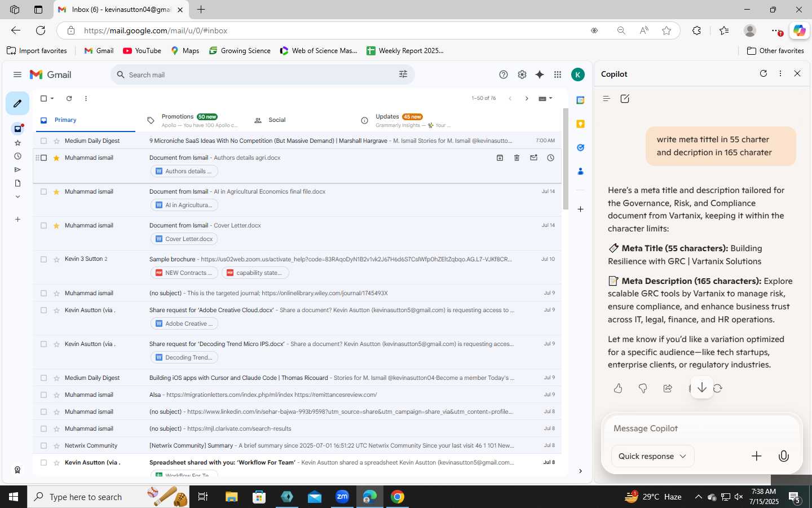Open Authors details attachment chip
The width and height of the screenshot is (812, 508).
click(184, 171)
